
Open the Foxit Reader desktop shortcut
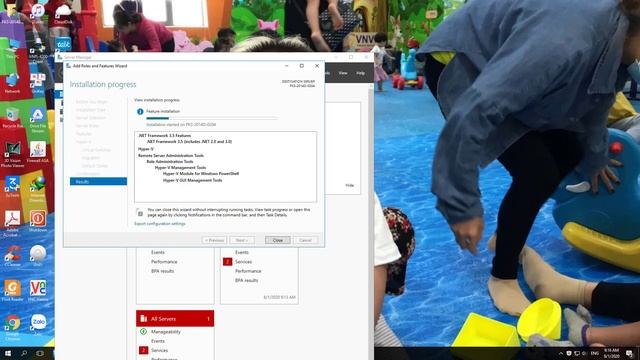pos(12,290)
